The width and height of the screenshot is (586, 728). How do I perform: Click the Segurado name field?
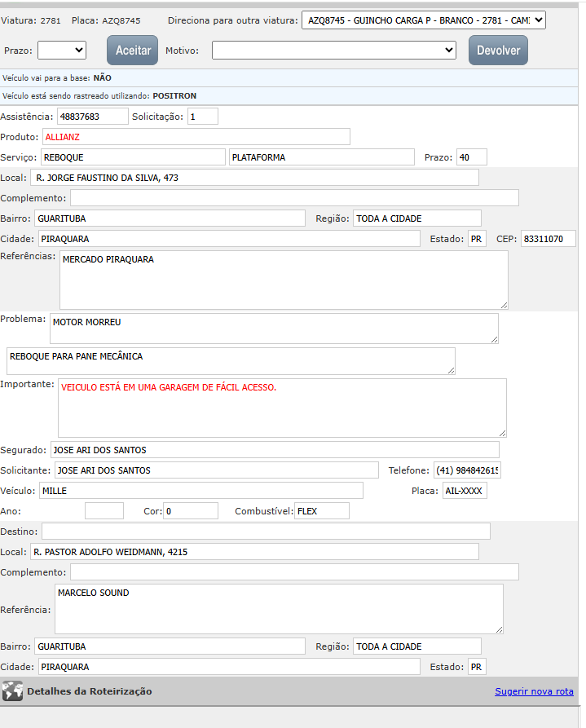(274, 450)
